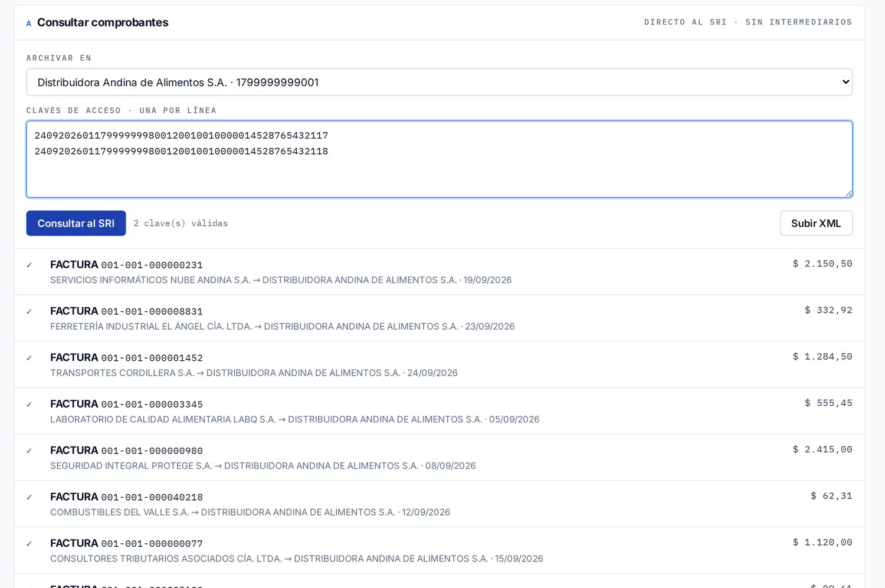This screenshot has height=588, width=885.
Task: Select invoice title FACTURA 001-001-000008831
Action: point(127,311)
